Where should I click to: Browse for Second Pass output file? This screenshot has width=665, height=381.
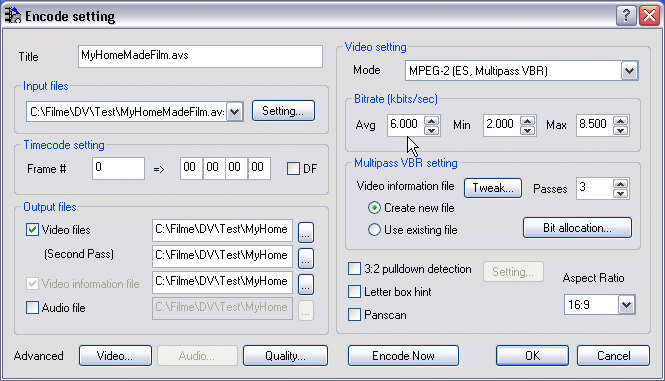pos(306,258)
